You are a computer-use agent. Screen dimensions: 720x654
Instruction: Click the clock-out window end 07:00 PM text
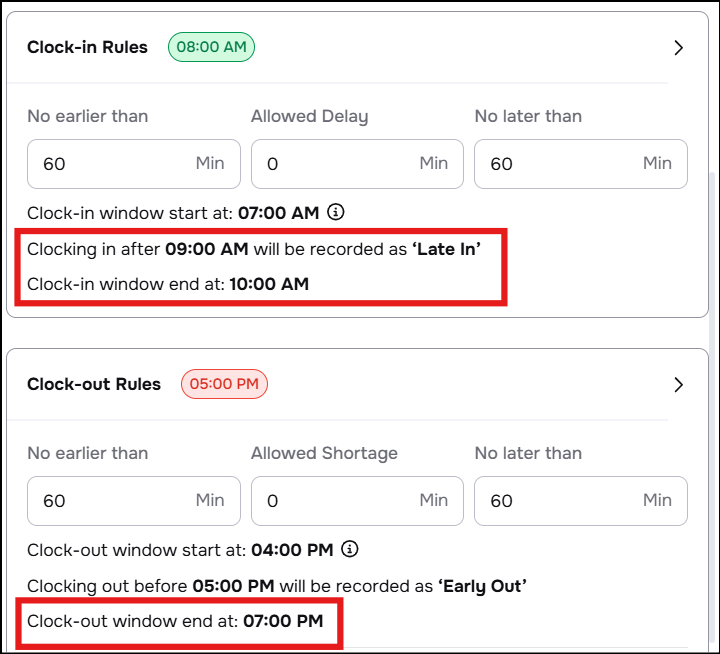tap(283, 621)
